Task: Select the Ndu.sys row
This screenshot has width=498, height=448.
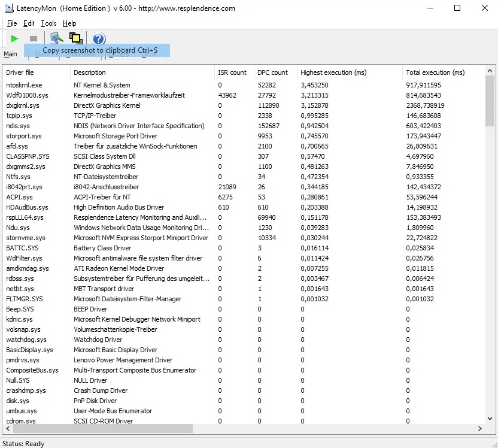Action: pyautogui.click(x=244, y=228)
